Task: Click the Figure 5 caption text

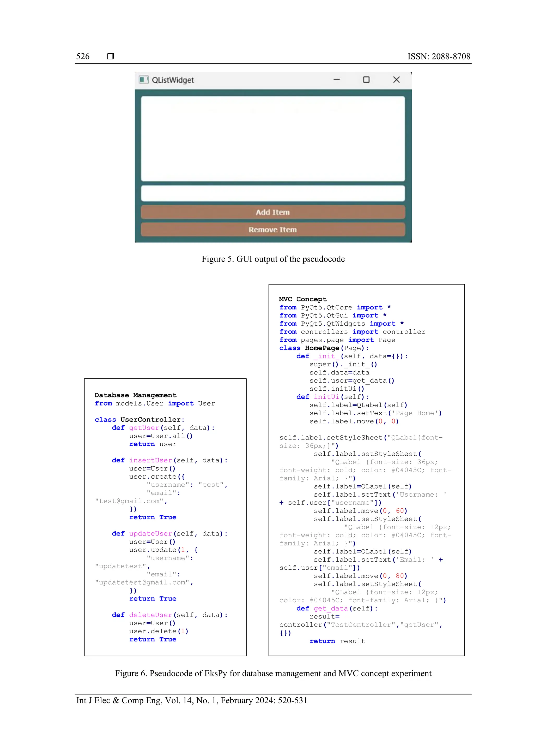Action: [273, 259]
